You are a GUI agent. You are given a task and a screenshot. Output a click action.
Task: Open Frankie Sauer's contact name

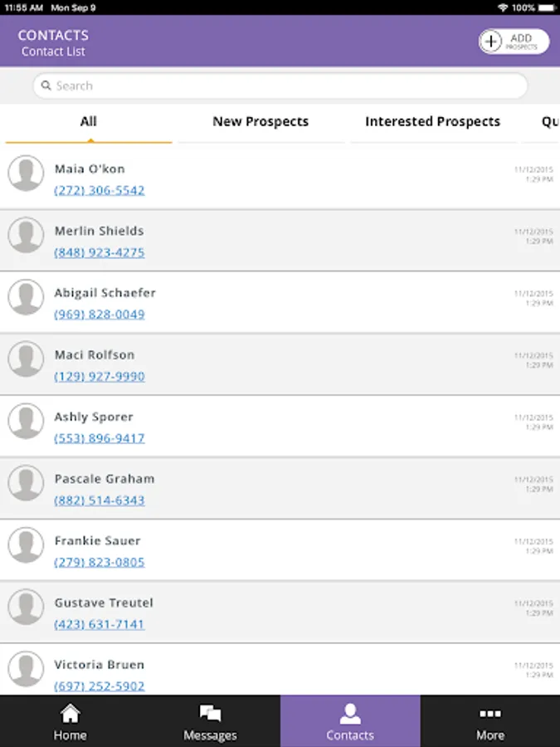98,540
